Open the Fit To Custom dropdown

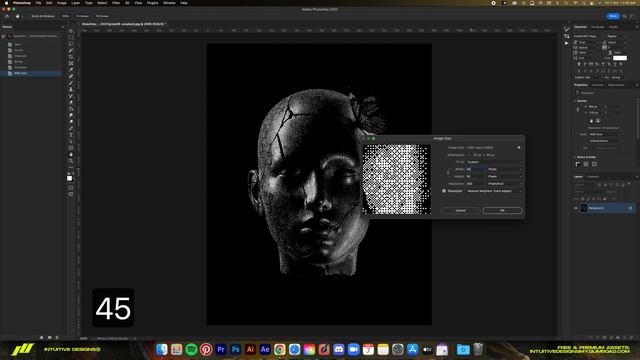click(494, 162)
